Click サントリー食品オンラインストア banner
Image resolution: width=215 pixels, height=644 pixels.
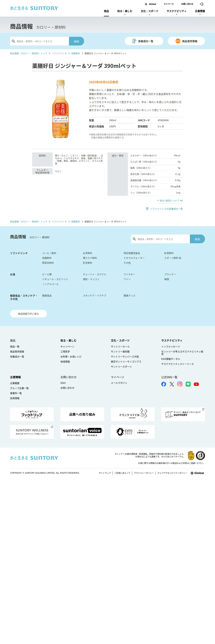click(x=183, y=414)
